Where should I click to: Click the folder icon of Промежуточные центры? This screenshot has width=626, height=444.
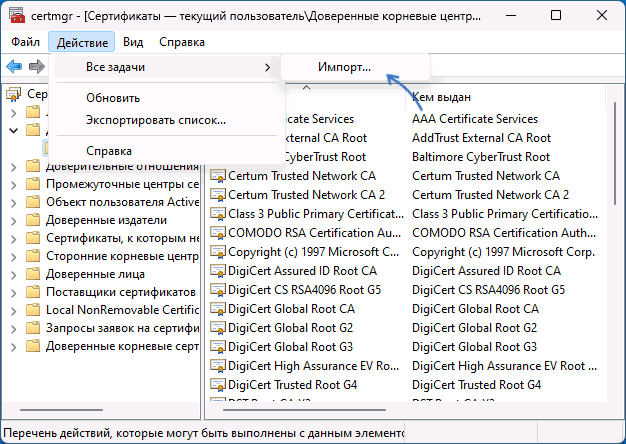click(33, 184)
